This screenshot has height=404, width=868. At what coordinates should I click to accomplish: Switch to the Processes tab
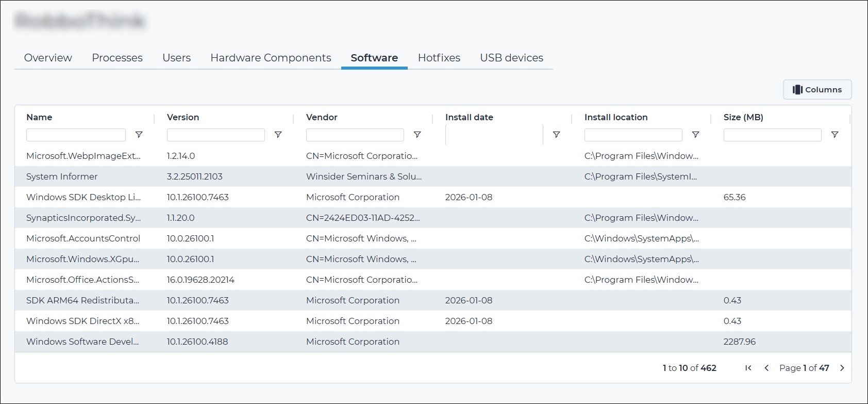[x=117, y=58]
